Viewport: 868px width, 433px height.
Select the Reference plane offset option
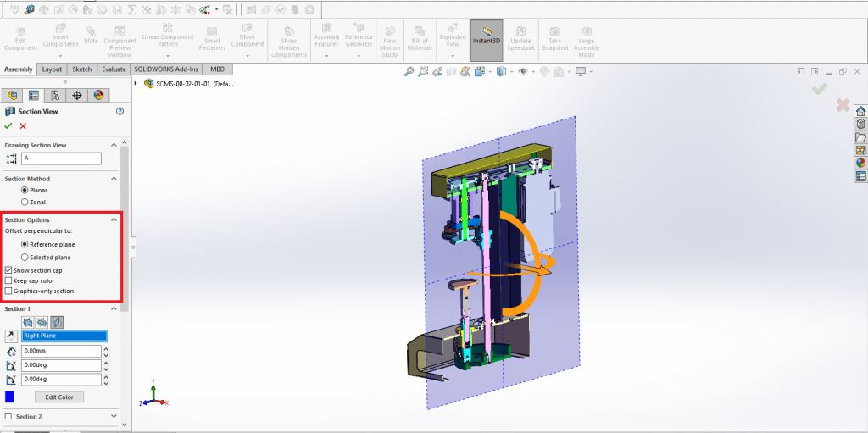point(25,244)
